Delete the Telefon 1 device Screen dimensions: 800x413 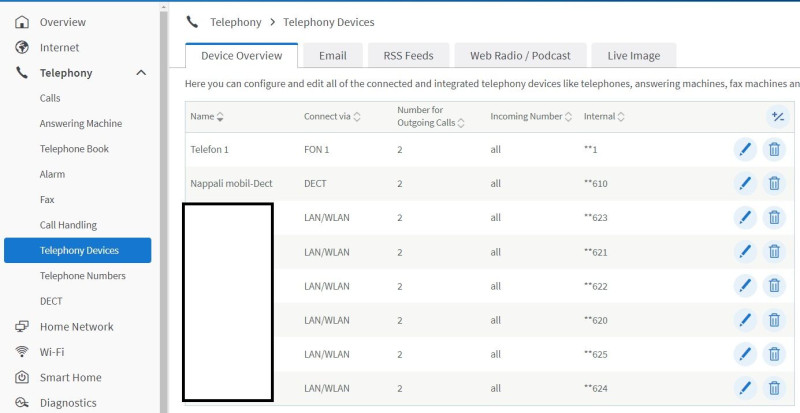(774, 150)
